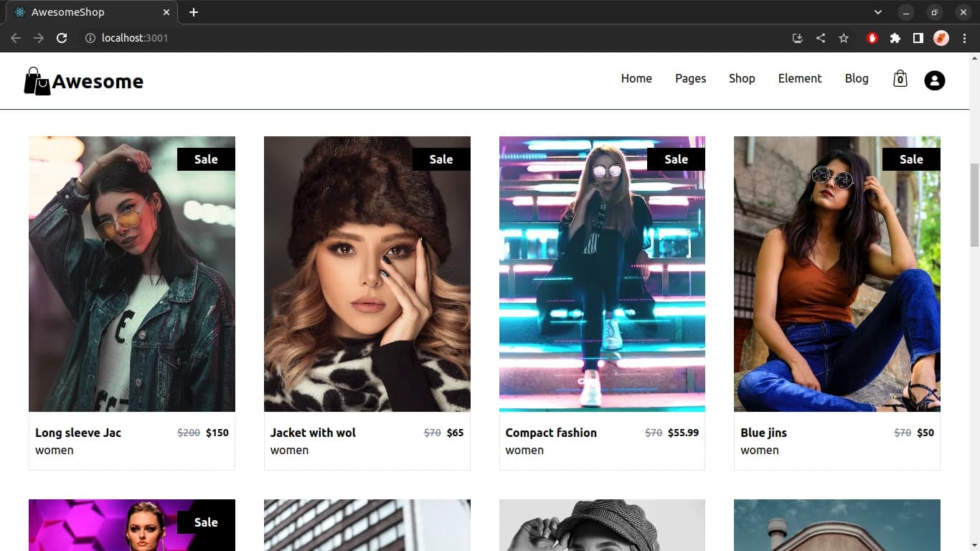This screenshot has width=980, height=551.
Task: Open a new browser tab
Action: point(194,12)
